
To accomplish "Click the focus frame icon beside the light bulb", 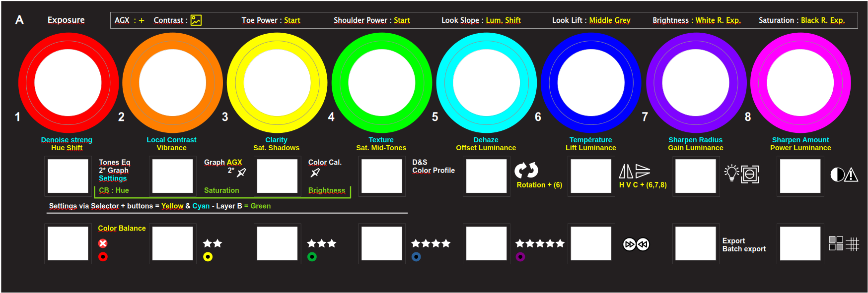I will pos(750,174).
